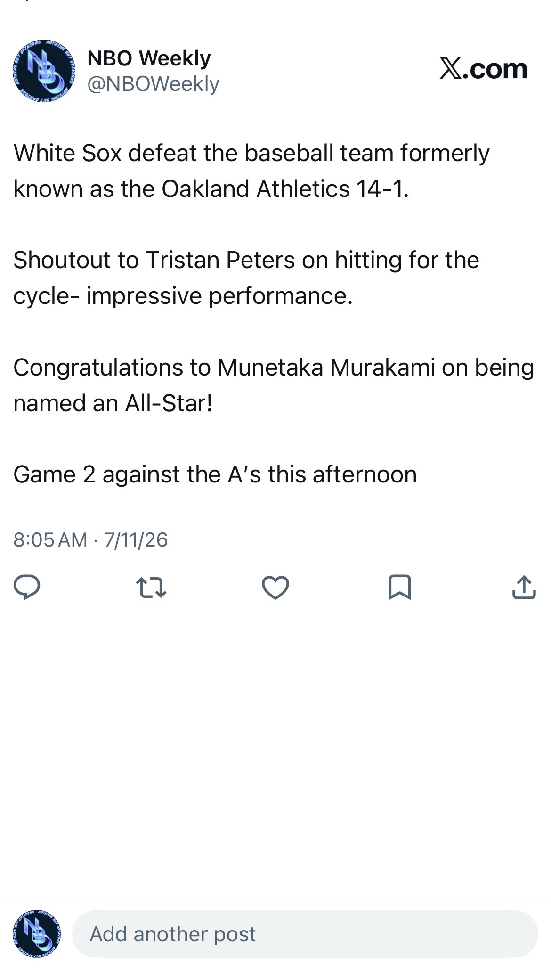551x980 pixels.
Task: Bookmark this NBO Weekly post
Action: (x=400, y=587)
